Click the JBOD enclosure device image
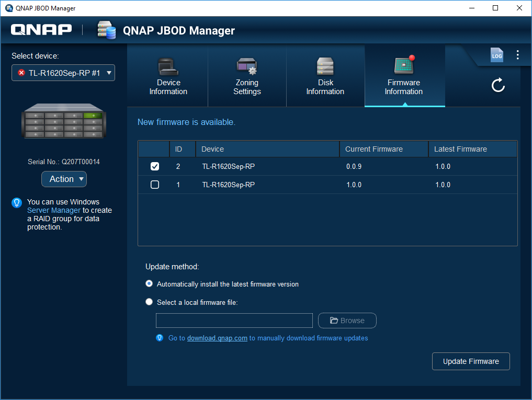 coord(63,121)
